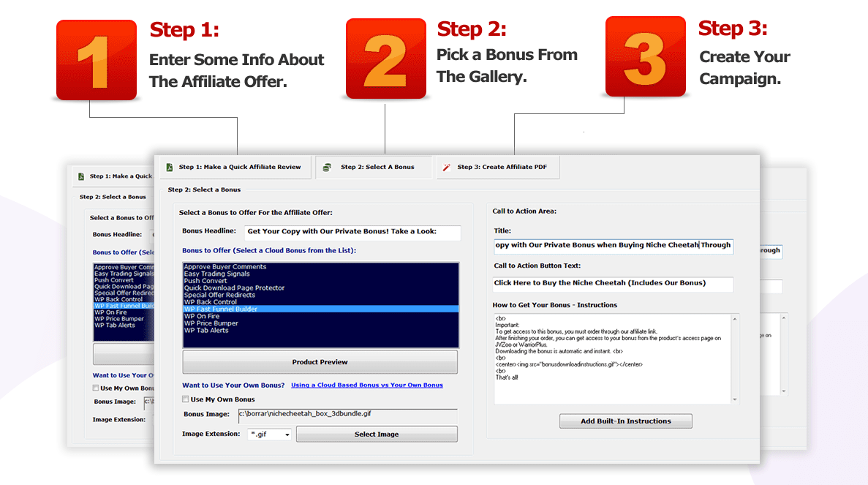The width and height of the screenshot is (868, 485).
Task: Select Push Convert in bonus list
Action: [320, 281]
